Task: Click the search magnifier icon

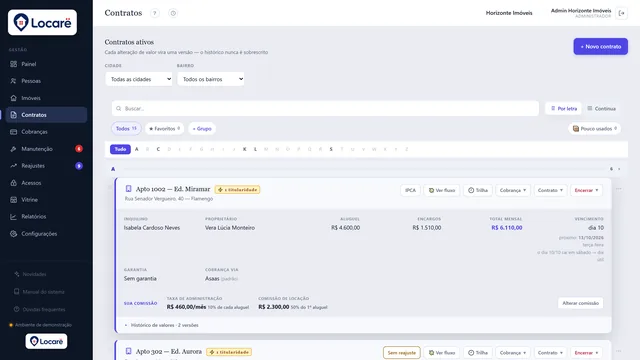Action: pyautogui.click(x=118, y=109)
